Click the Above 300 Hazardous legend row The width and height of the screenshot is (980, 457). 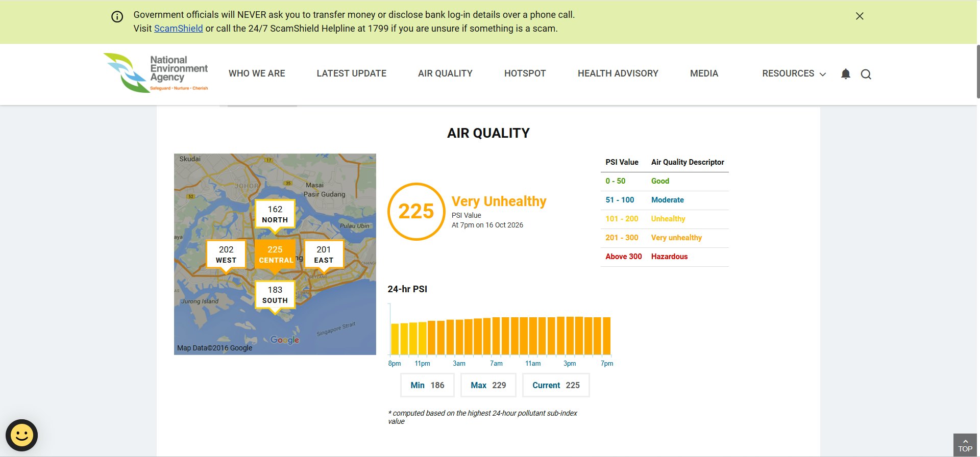click(665, 257)
